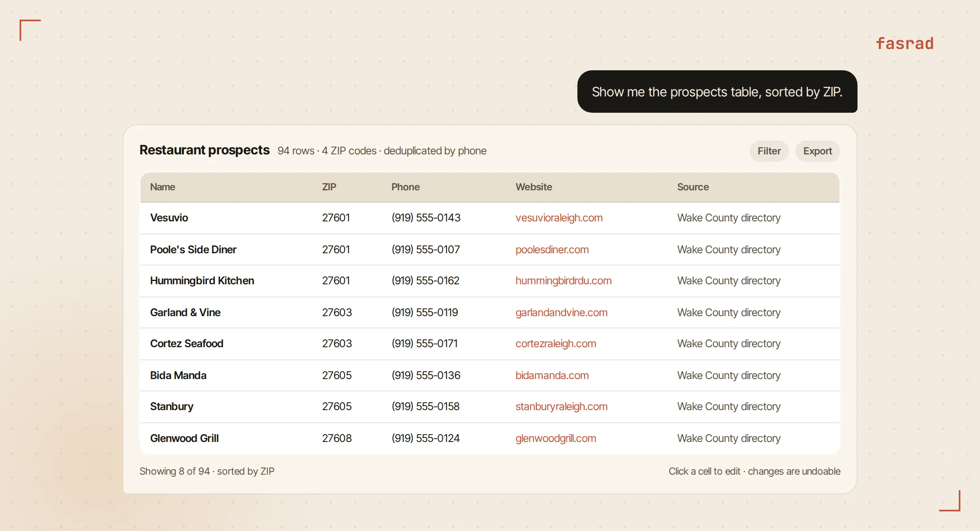Open the vesuvioraleigh.com link
Screen dimensions: 980x531
click(x=559, y=218)
